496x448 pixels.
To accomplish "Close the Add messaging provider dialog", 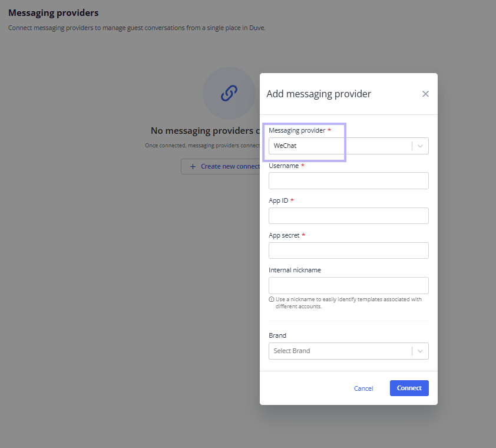I will [425, 94].
